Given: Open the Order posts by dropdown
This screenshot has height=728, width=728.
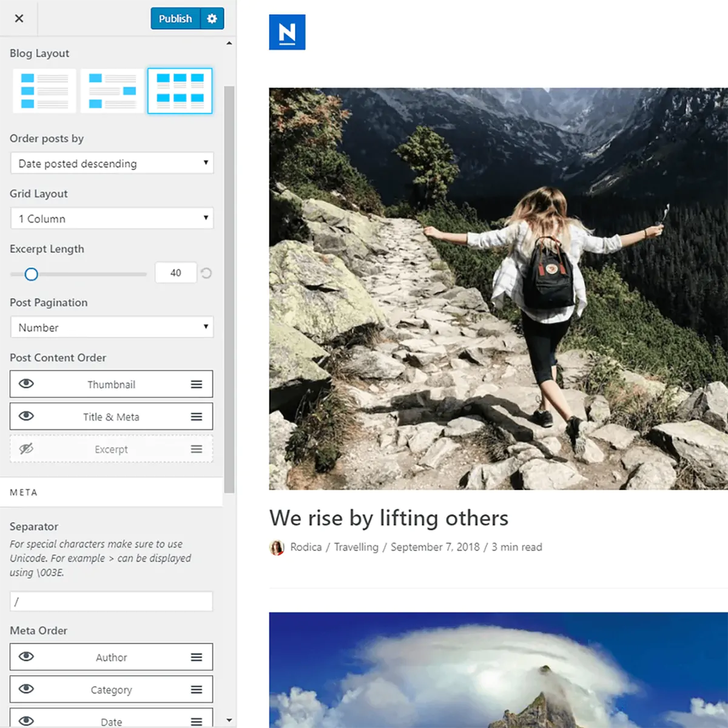Looking at the screenshot, I should coord(112,163).
